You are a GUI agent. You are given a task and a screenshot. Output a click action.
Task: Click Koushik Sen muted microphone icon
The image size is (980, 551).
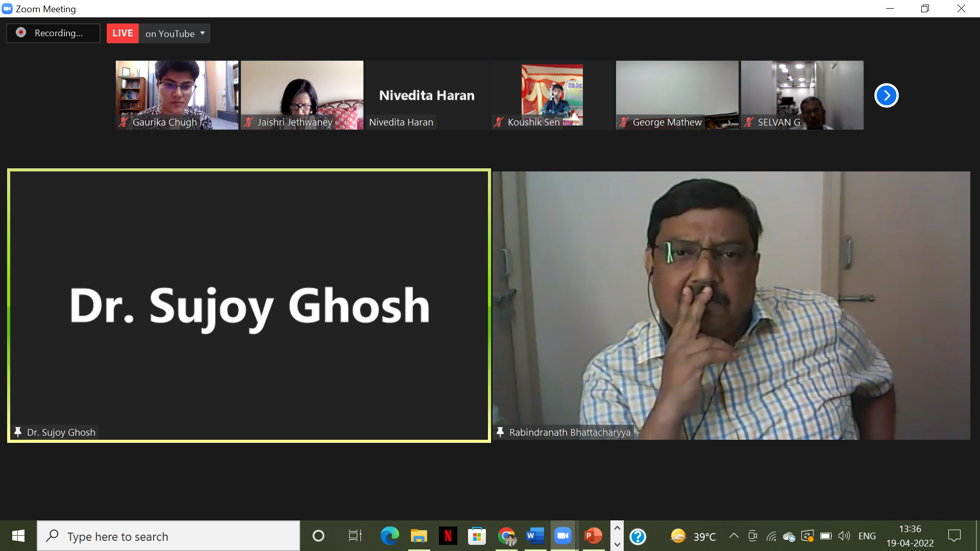point(499,122)
